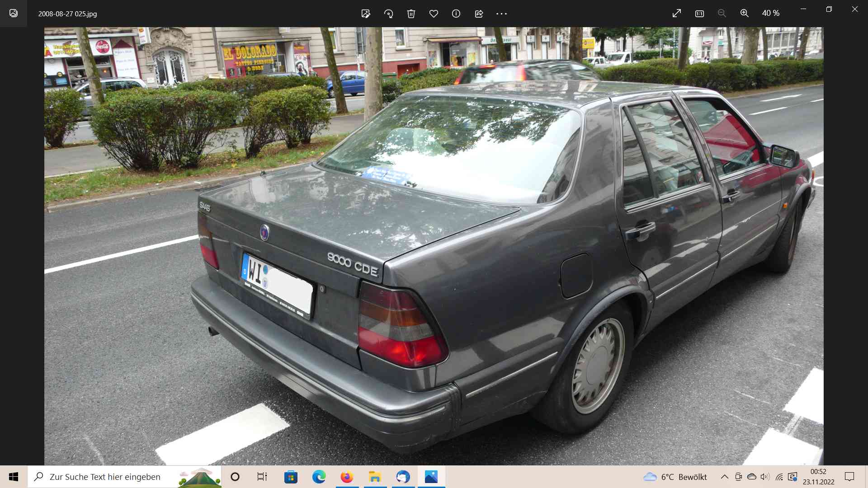The image size is (868, 488).
Task: Open Microsoft Edge from taskbar
Action: tap(319, 477)
